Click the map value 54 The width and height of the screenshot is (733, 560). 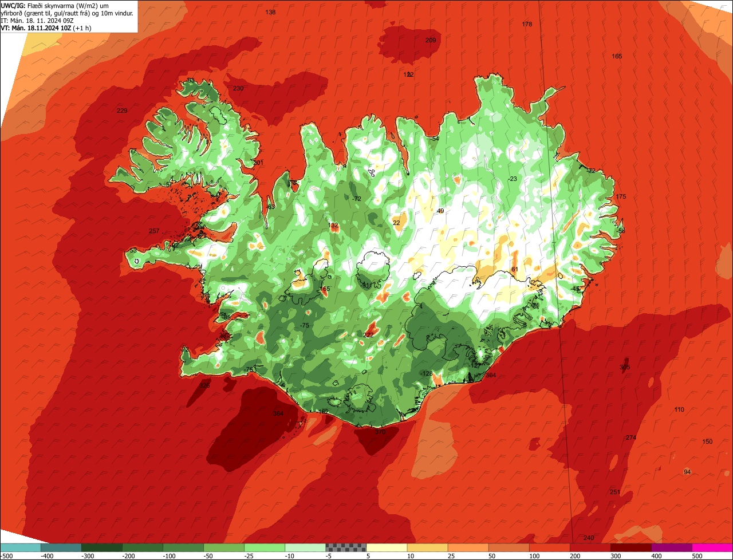pyautogui.click(x=435, y=139)
